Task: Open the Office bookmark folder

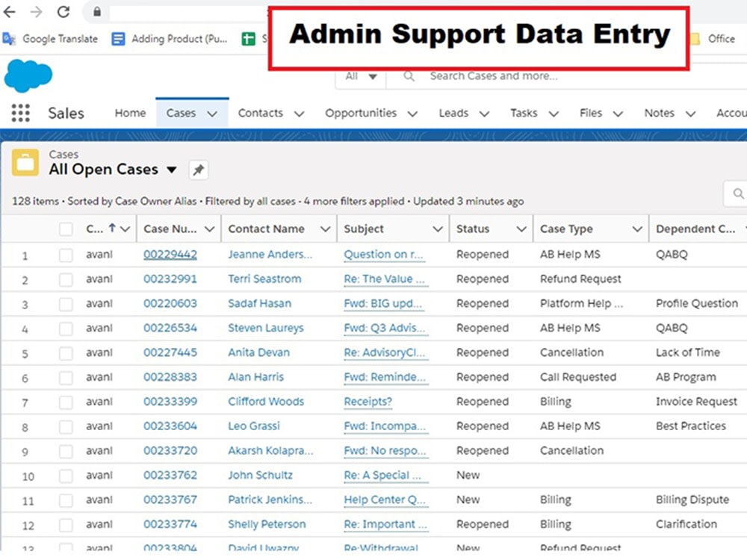Action: click(713, 39)
